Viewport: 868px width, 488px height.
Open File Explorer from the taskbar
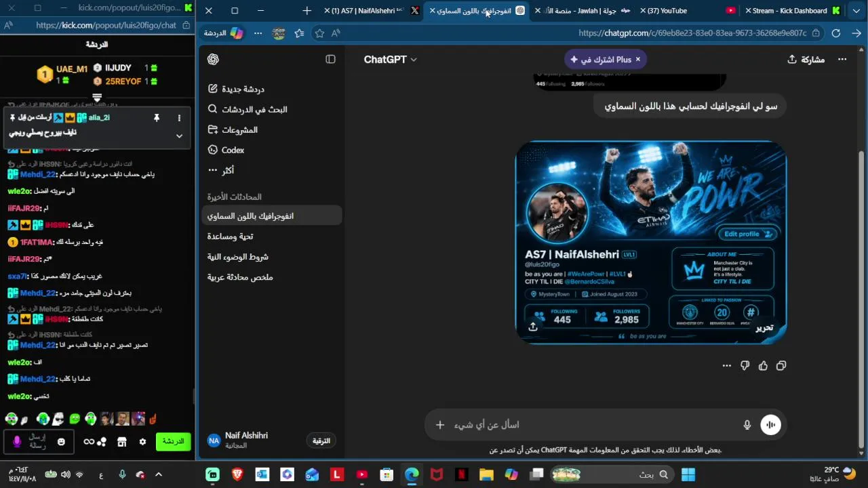486,474
